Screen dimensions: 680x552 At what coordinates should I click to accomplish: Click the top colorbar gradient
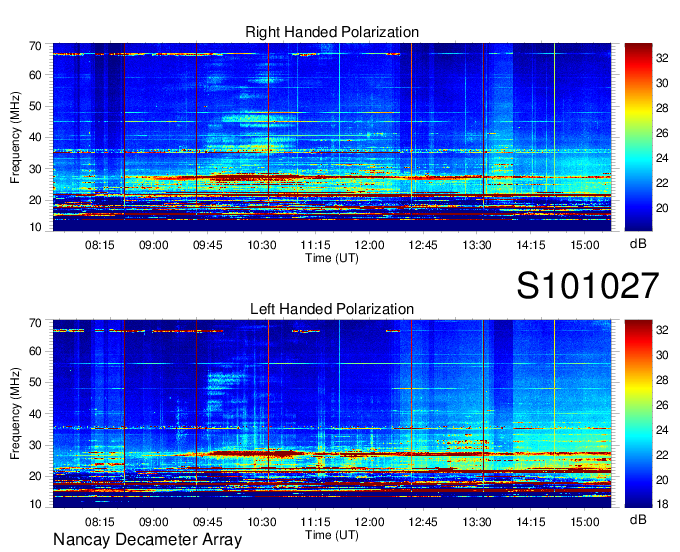638,137
